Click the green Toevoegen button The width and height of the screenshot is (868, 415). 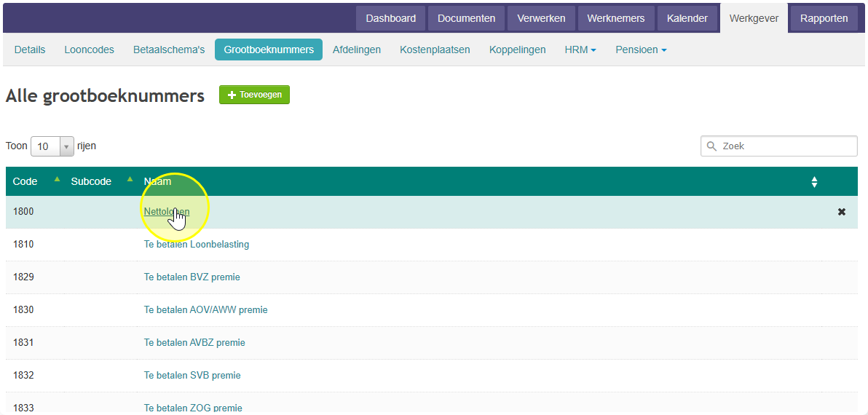click(x=254, y=95)
